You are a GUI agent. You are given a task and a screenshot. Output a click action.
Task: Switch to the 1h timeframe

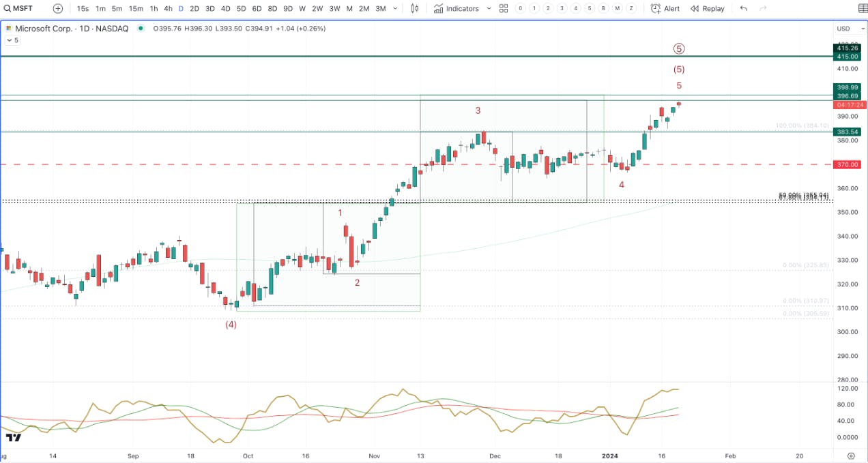pos(154,9)
